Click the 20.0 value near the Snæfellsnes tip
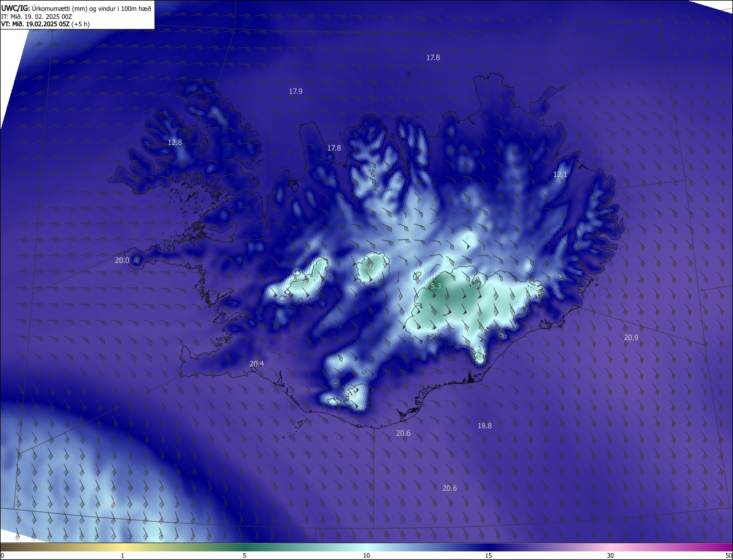Image resolution: width=733 pixels, height=560 pixels. pyautogui.click(x=122, y=260)
